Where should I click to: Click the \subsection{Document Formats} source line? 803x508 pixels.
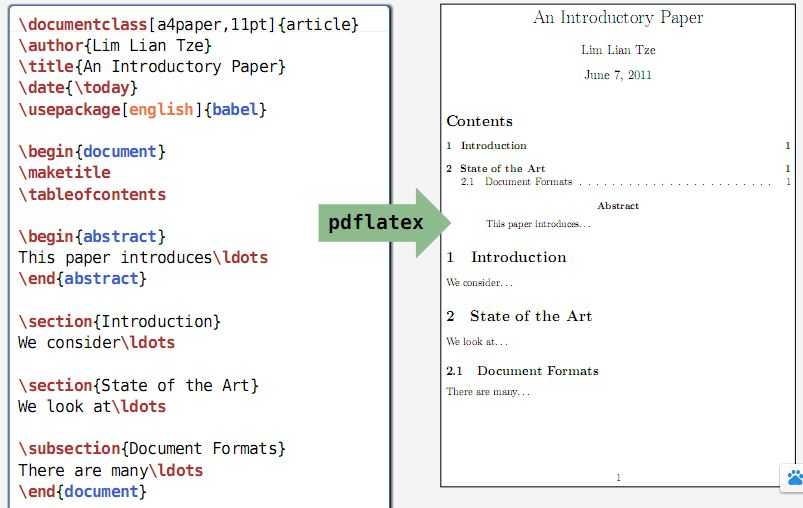(x=152, y=449)
